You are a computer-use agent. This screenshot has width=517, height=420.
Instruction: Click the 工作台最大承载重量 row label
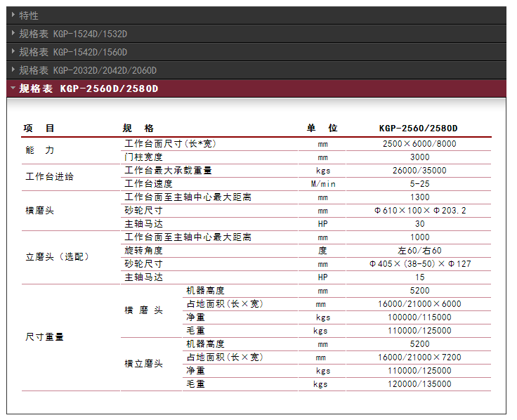pyautogui.click(x=168, y=171)
